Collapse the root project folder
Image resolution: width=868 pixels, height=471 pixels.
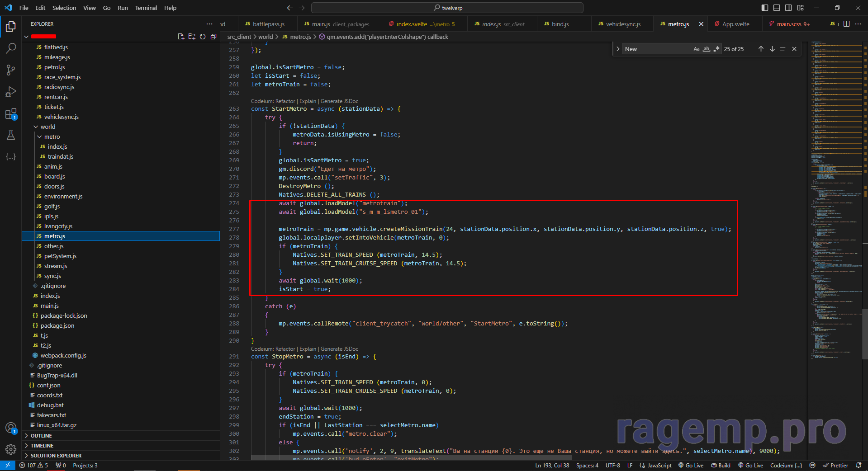pos(26,37)
